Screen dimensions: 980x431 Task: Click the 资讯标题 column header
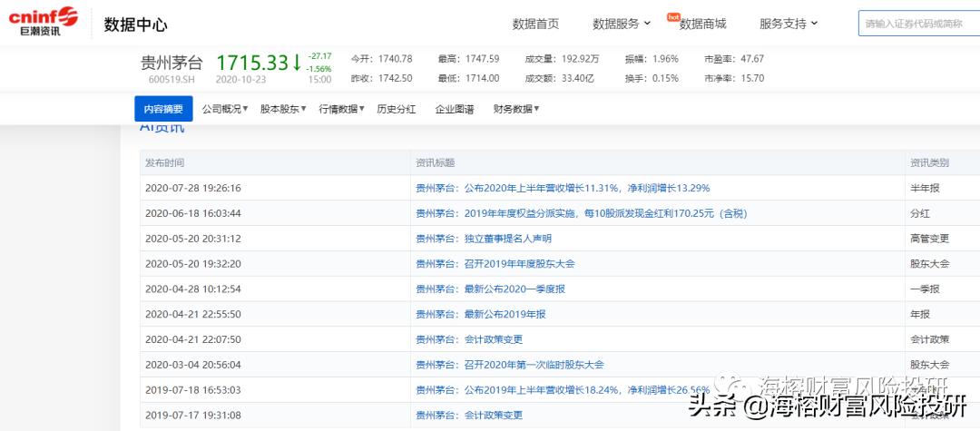[435, 163]
